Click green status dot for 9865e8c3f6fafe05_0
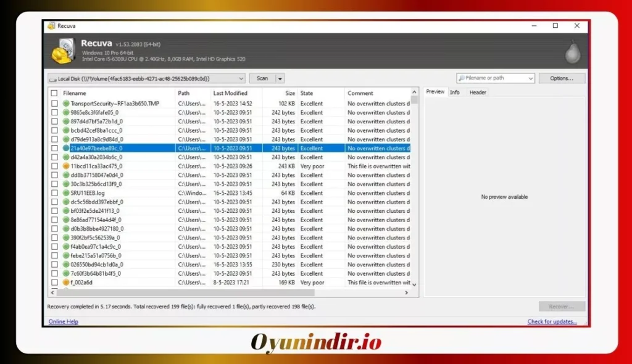Viewport: 632px width, 364px height. point(66,112)
